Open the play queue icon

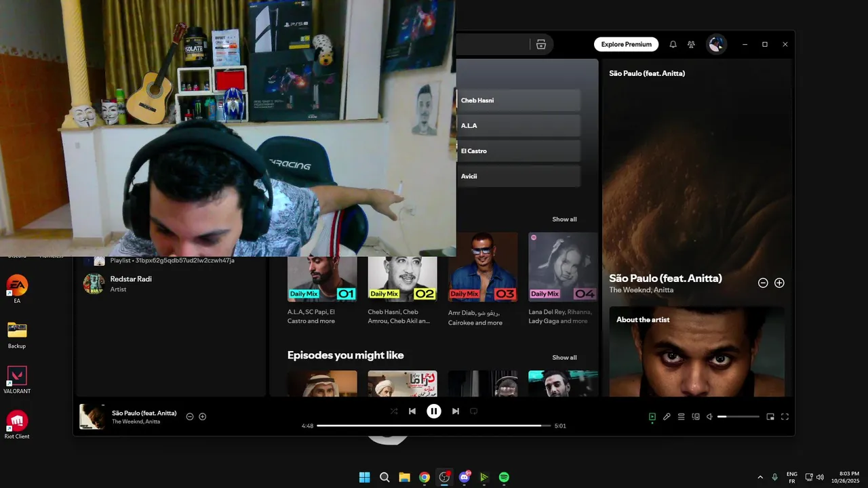point(681,417)
